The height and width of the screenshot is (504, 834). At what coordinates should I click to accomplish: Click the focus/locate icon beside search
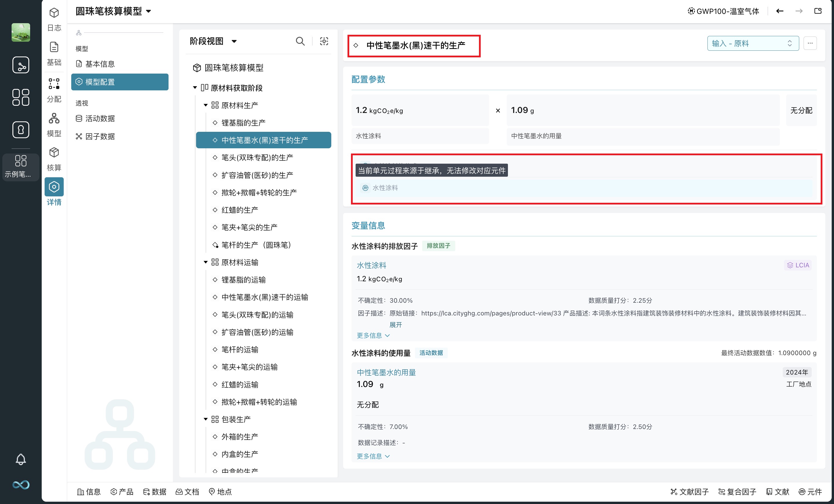point(324,41)
